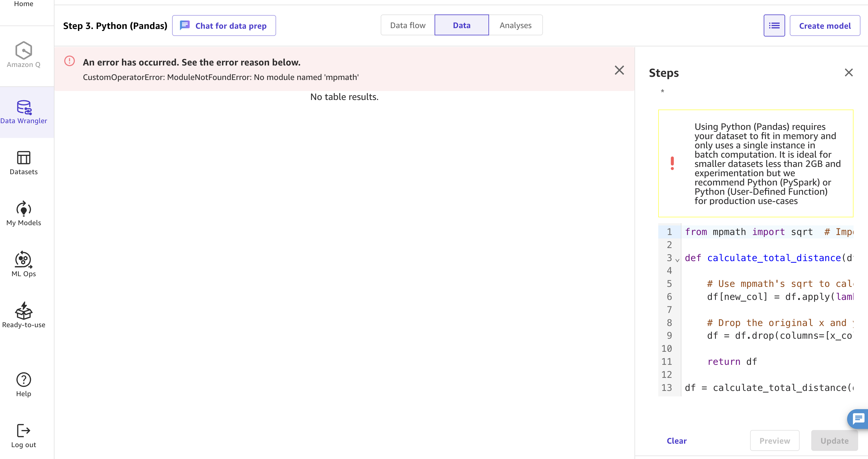Select the Data tab
This screenshot has width=868, height=459.
click(x=462, y=25)
